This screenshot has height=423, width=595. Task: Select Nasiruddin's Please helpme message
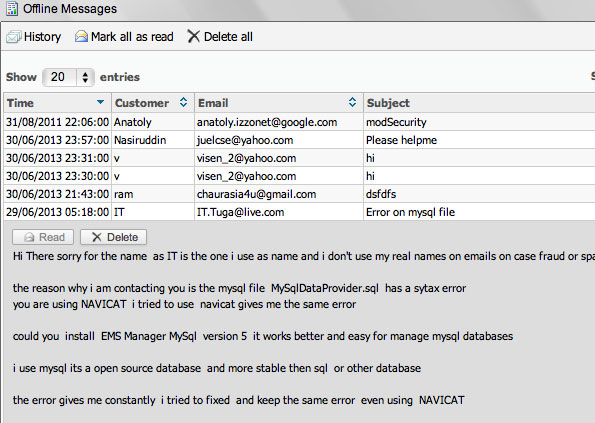(x=299, y=140)
